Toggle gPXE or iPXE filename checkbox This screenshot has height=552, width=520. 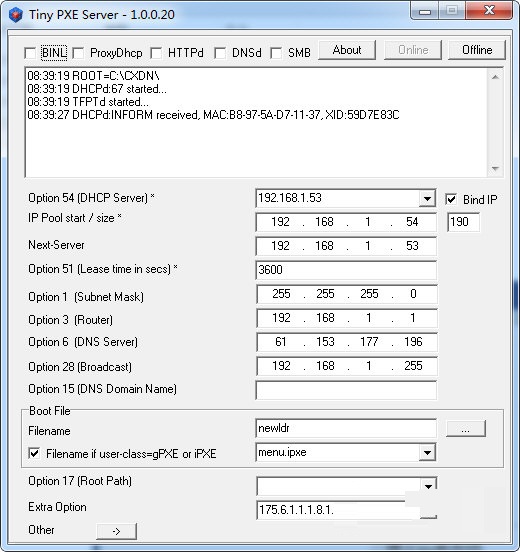(34, 453)
